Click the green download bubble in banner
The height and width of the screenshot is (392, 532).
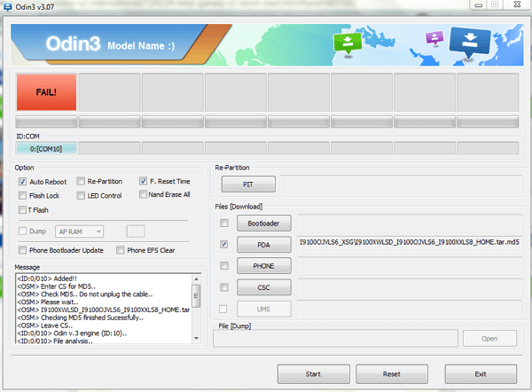coord(347,43)
